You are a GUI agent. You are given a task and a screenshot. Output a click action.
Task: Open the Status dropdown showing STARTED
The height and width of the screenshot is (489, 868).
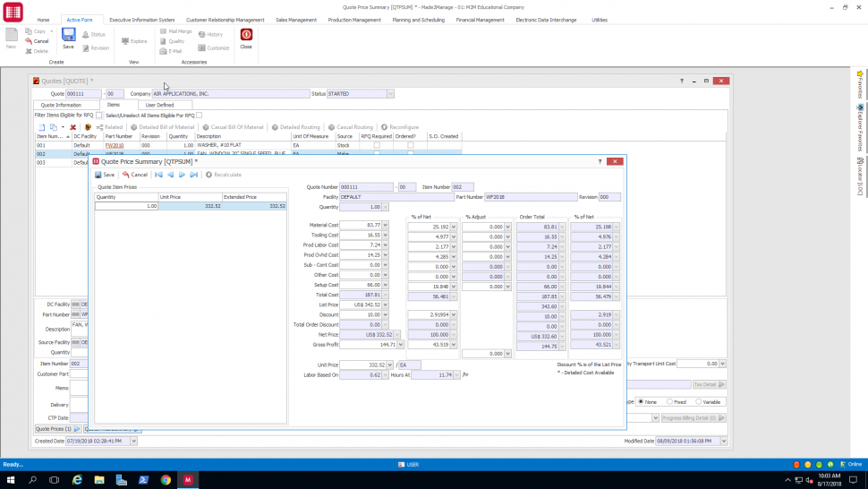[390, 94]
